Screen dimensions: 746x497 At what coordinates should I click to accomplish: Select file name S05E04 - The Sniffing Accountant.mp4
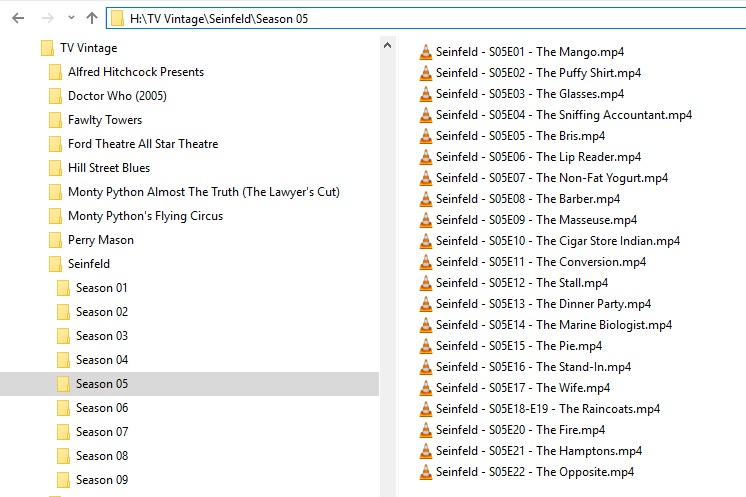564,115
